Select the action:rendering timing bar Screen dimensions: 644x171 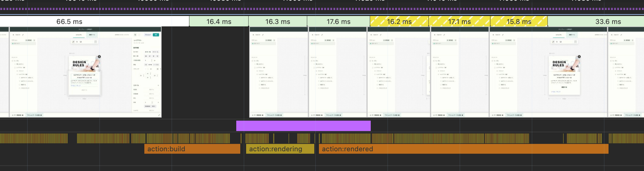pos(280,149)
